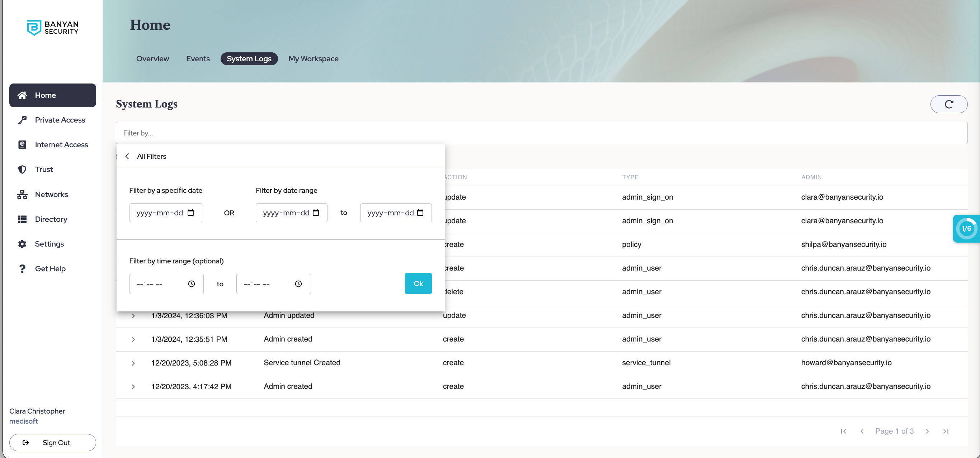
Task: Click the refresh logs icon button
Action: [948, 104]
